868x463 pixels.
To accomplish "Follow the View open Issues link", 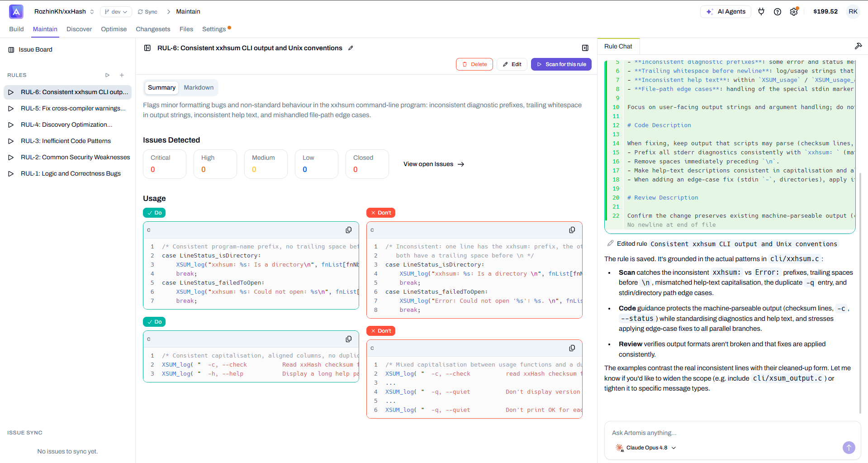I will [434, 164].
